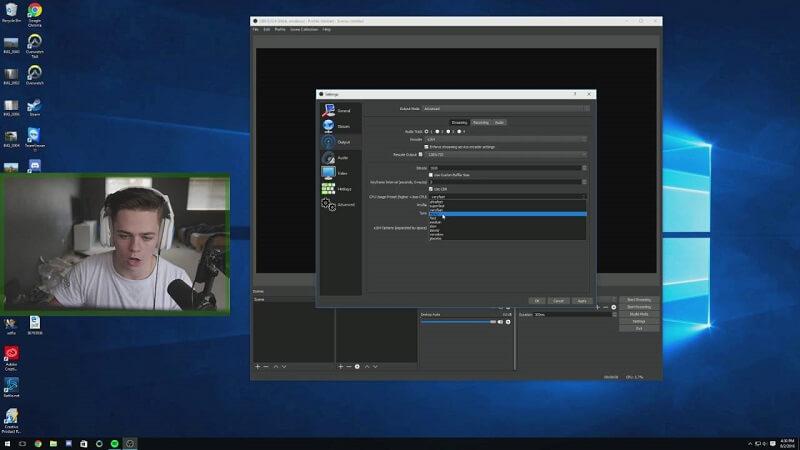Screen dimensions: 800x450
Task: Click the Windows Start button
Action: tap(7, 443)
